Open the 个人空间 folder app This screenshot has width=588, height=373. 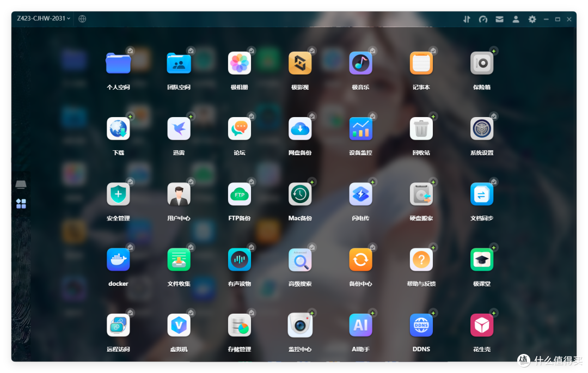tap(118, 63)
